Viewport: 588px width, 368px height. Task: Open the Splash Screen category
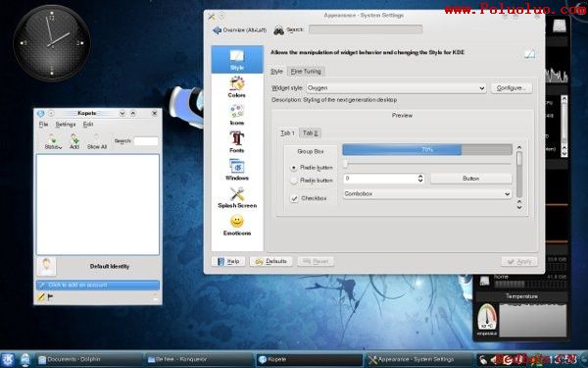tap(237, 197)
